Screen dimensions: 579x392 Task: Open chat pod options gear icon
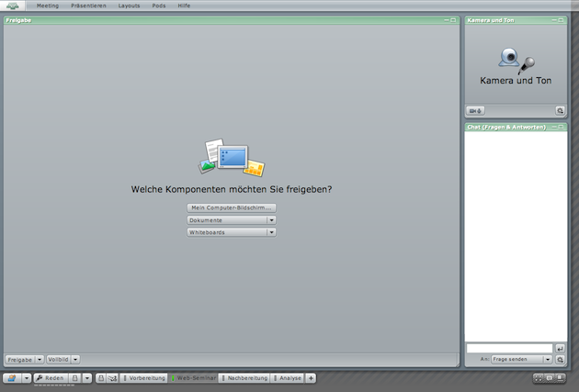(560, 360)
